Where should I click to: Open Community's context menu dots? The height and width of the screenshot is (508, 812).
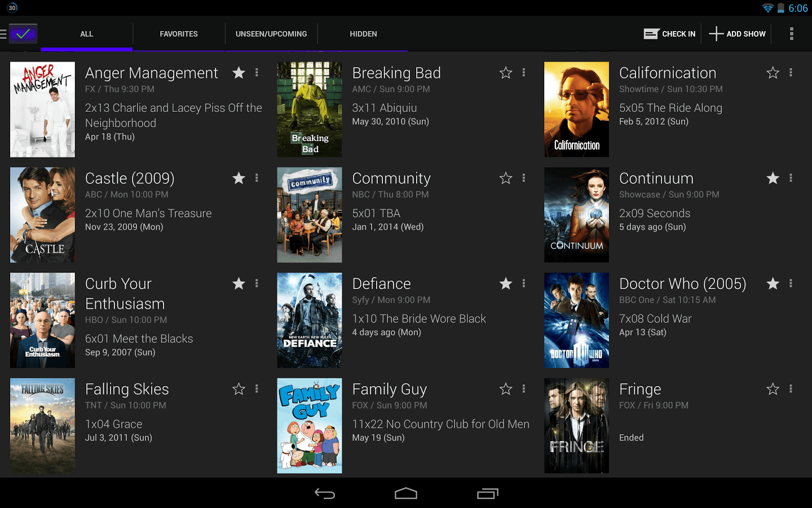pos(524,178)
